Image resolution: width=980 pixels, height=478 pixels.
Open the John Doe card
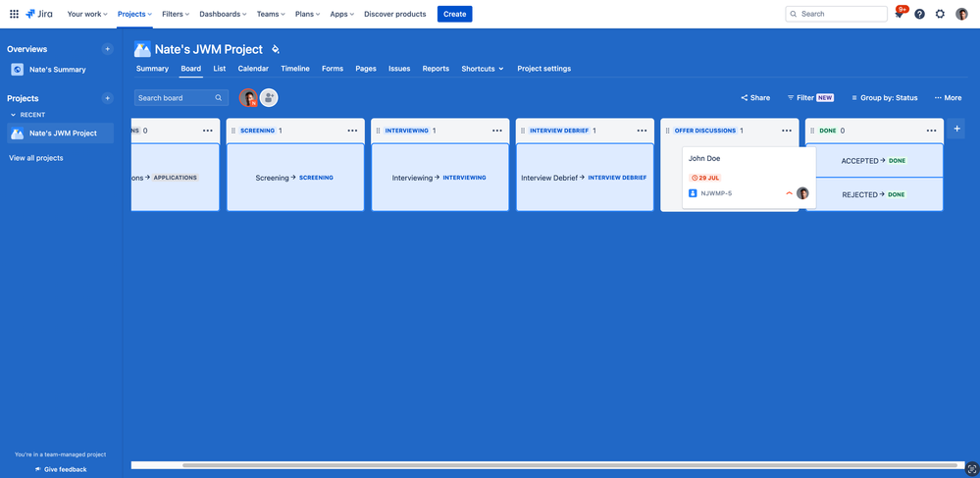point(748,179)
